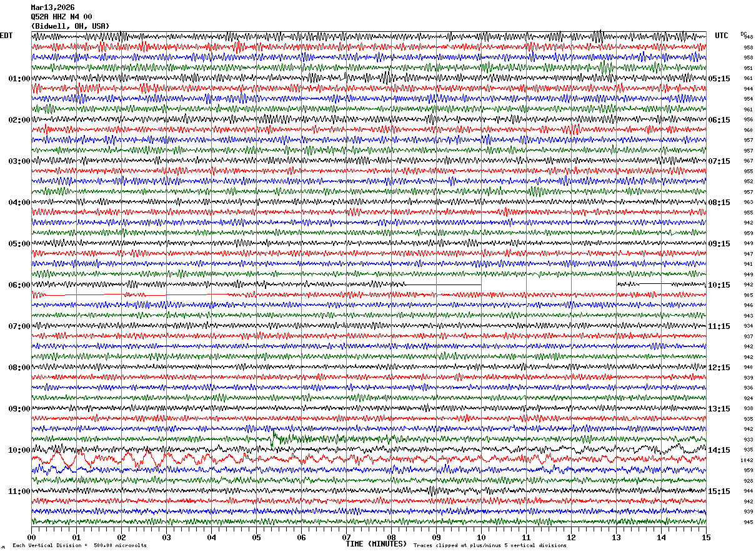The width and height of the screenshot is (756, 554).
Task: Click minute axis tick label "06"
Action: 301,537
